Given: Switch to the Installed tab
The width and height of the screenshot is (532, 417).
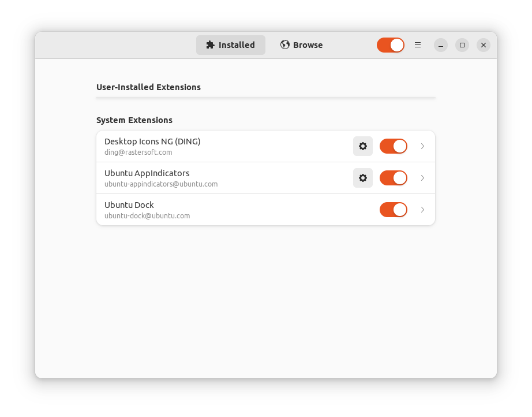Looking at the screenshot, I should [x=231, y=45].
